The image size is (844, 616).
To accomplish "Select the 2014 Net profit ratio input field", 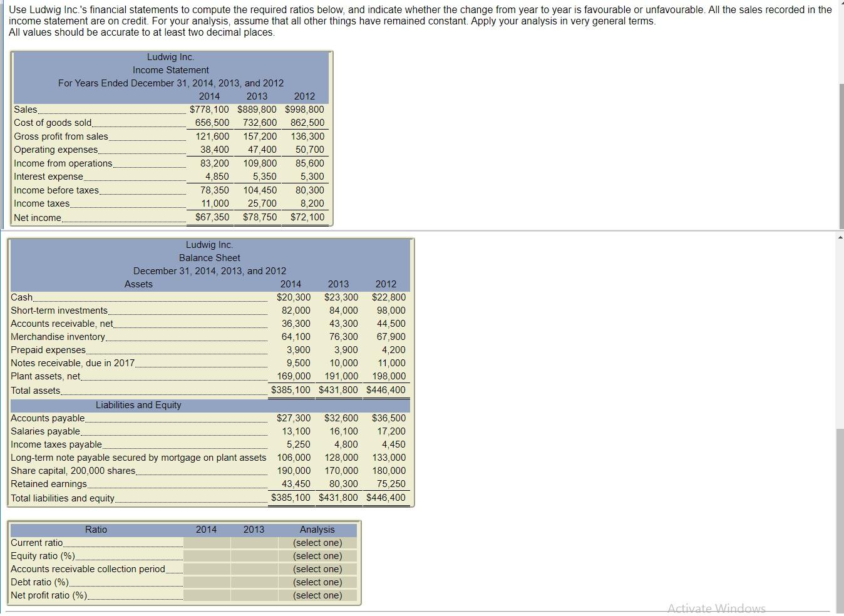I will (x=207, y=595).
